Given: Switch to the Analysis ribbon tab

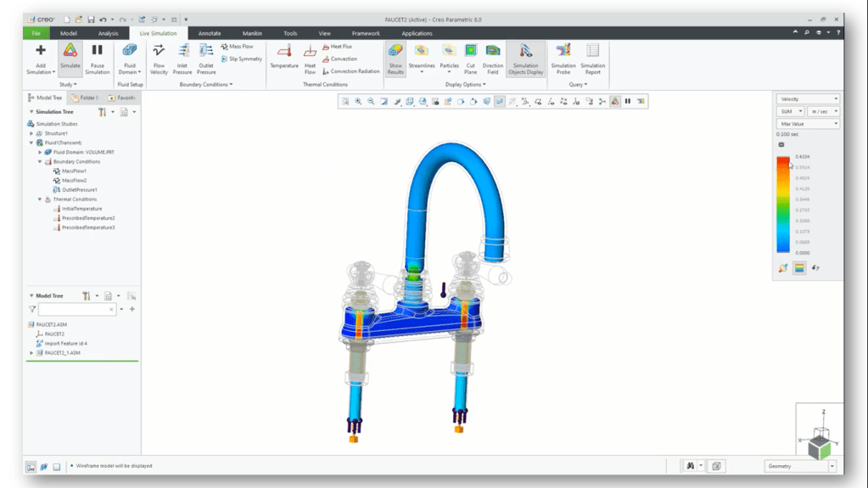Looking at the screenshot, I should tap(109, 33).
